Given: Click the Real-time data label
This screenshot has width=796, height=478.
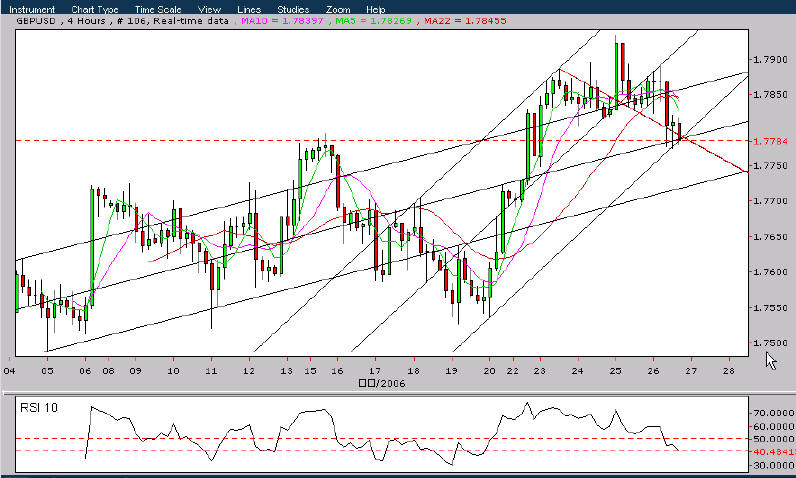Looking at the screenshot, I should click(x=191, y=21).
